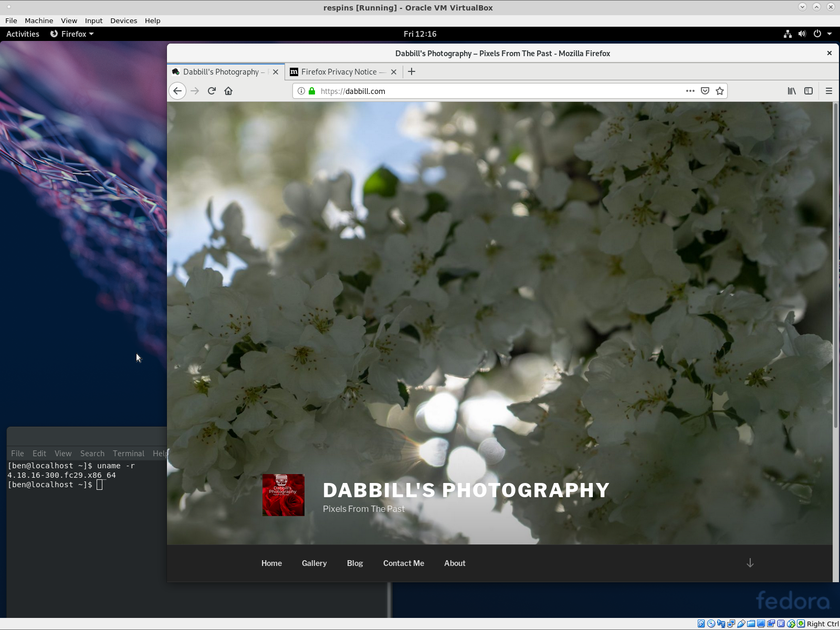Go to the Contact Me page

point(404,563)
